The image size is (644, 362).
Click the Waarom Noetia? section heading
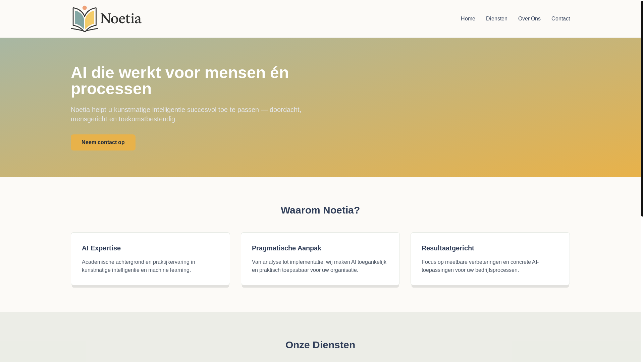(320, 210)
